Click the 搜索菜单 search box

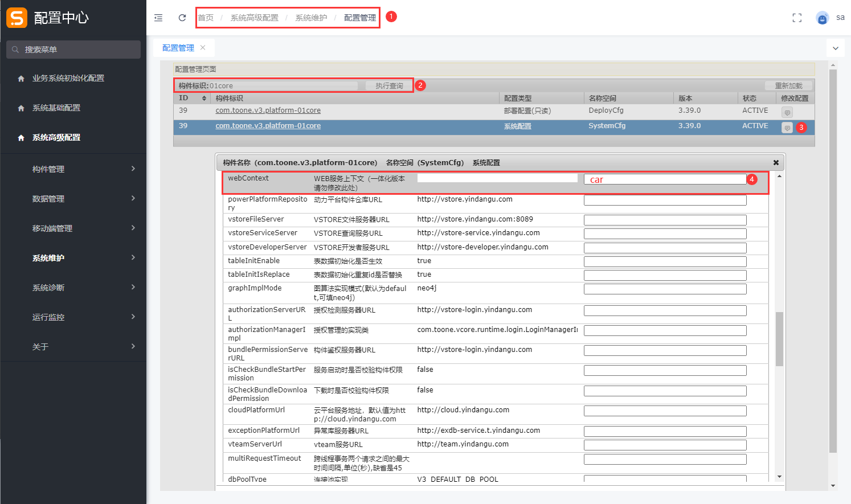click(x=73, y=50)
